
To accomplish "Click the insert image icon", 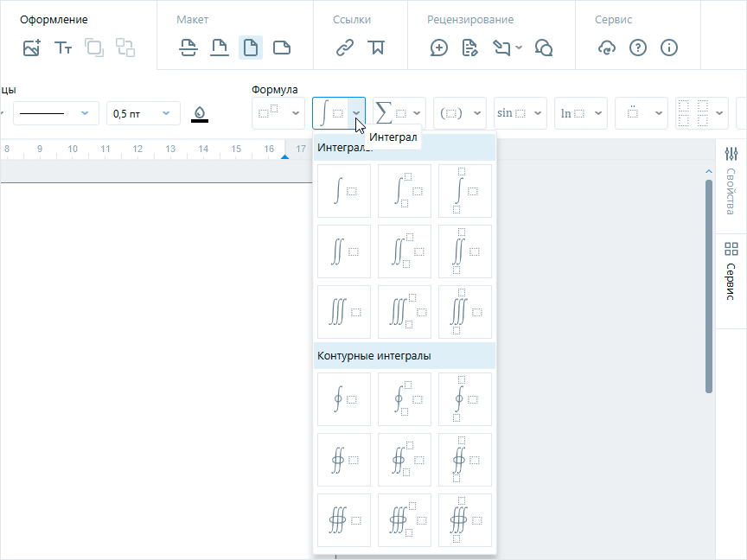I will pos(32,48).
